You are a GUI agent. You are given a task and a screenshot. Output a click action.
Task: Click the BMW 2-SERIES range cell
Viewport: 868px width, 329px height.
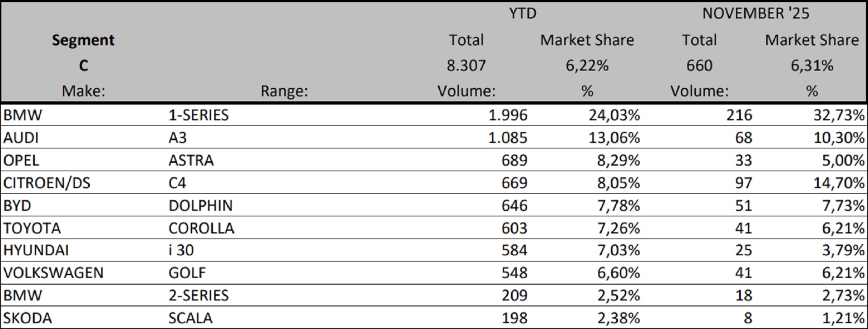pos(198,296)
